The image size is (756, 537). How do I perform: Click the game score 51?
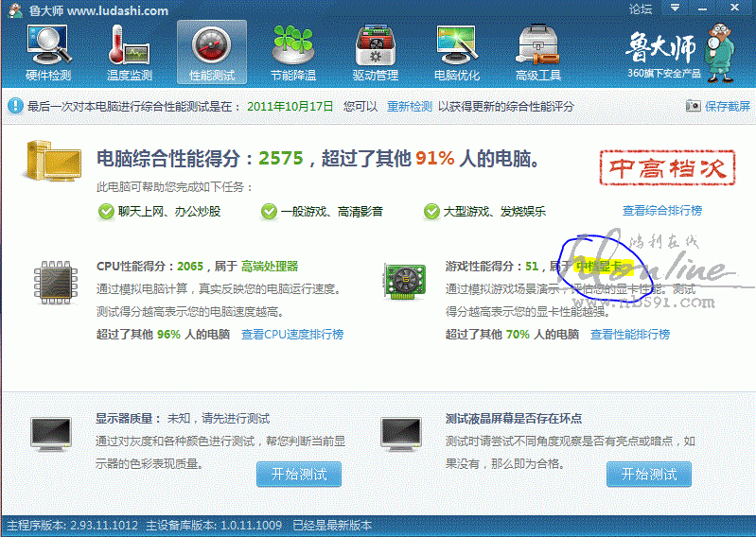pyautogui.click(x=532, y=267)
